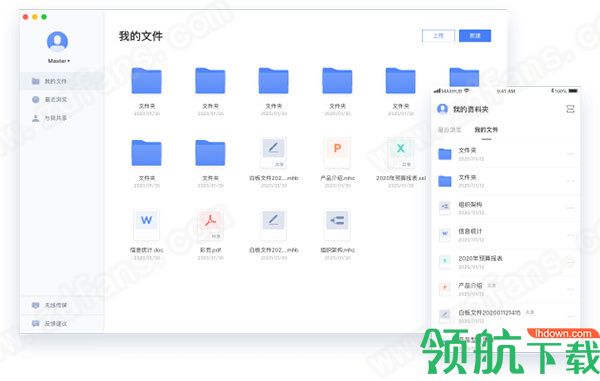Open 白板文件202001121415 in the mobile list
The image size is (600, 381).
coord(505,316)
